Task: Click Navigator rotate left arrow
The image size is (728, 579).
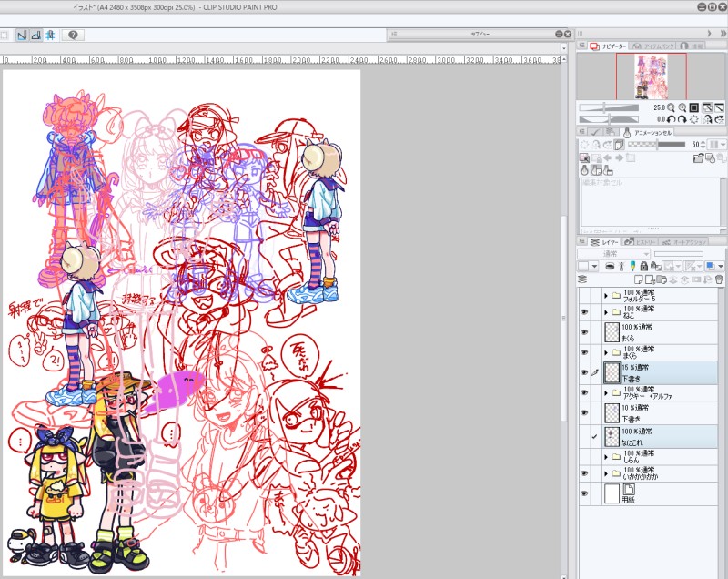Action: (671, 119)
